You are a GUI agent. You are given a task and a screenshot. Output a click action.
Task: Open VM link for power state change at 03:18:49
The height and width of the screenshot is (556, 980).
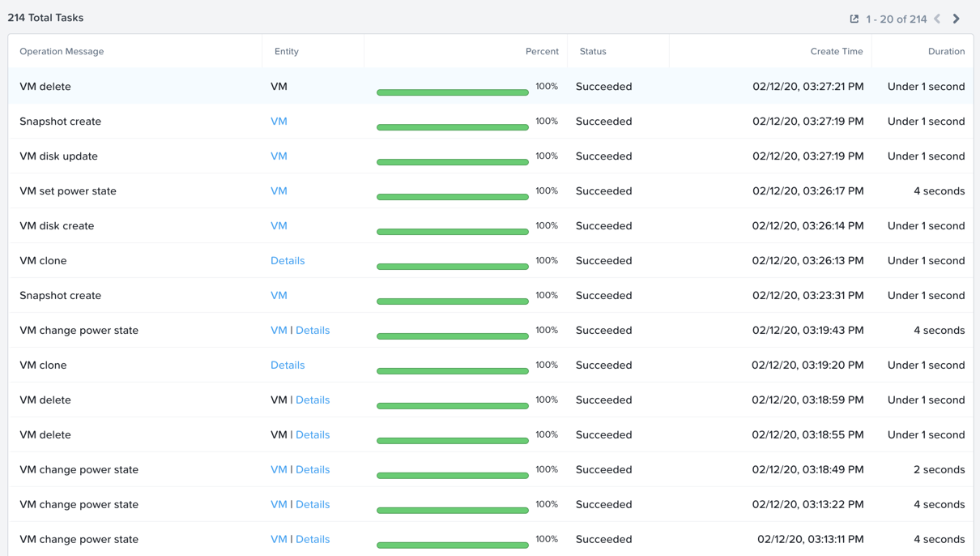point(279,470)
